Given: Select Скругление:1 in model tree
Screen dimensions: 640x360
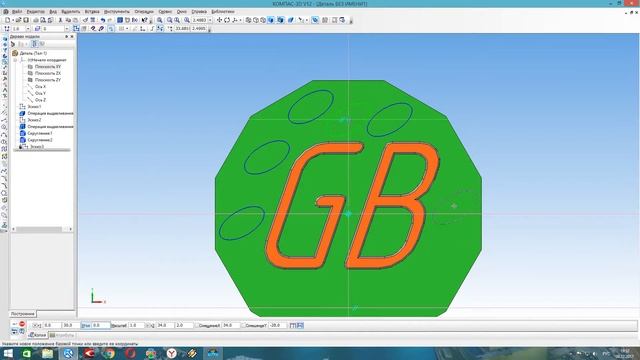Looking at the screenshot, I should click(40, 133).
